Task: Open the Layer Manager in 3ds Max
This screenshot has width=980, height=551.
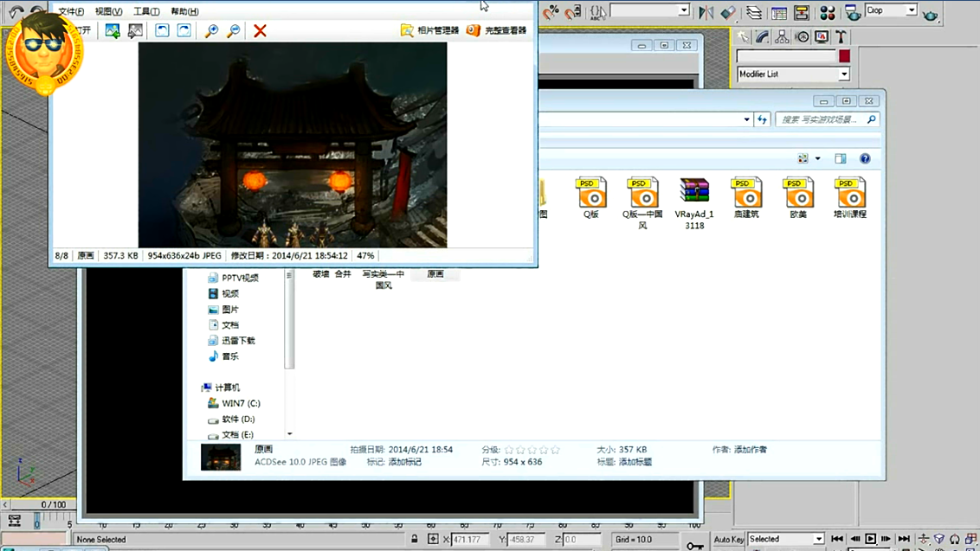Action: pos(754,12)
